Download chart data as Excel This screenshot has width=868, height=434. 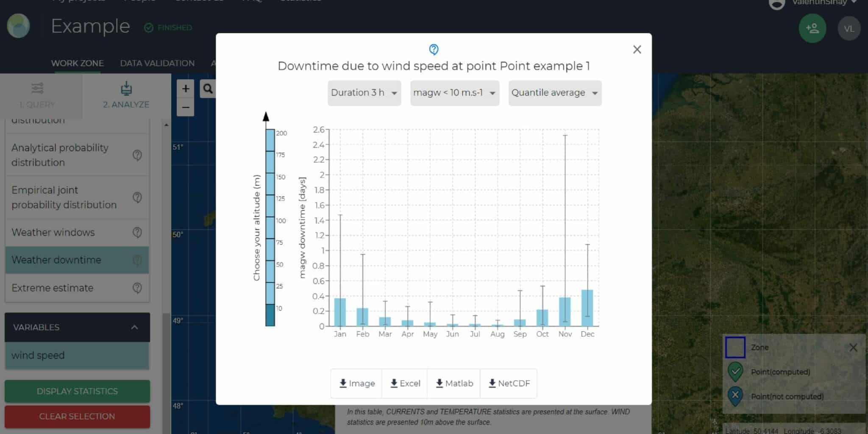(404, 383)
